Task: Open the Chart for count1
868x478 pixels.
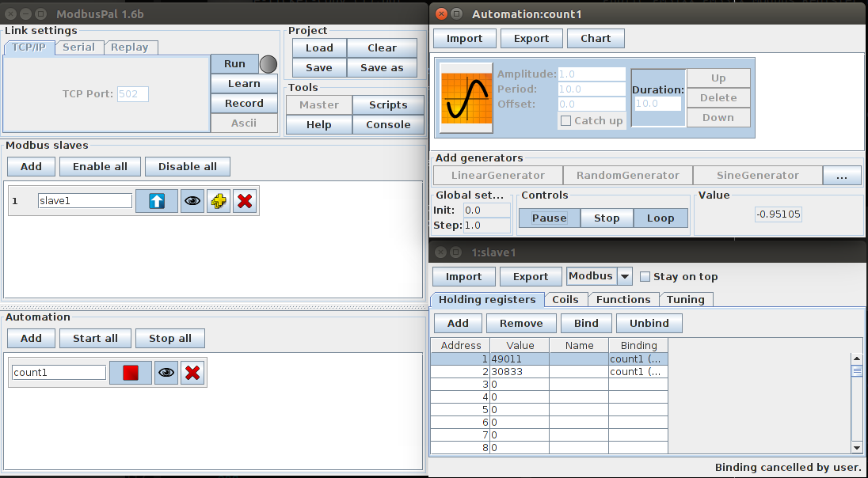Action: coord(596,38)
